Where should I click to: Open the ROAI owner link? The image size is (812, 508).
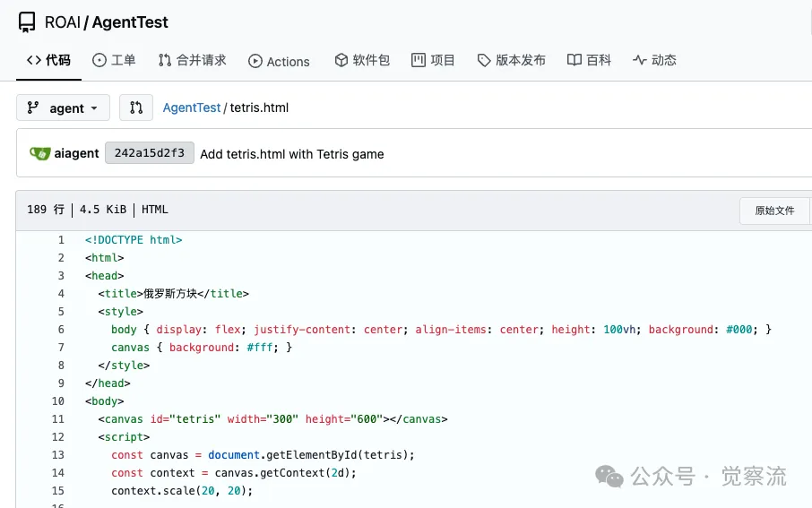pos(63,22)
